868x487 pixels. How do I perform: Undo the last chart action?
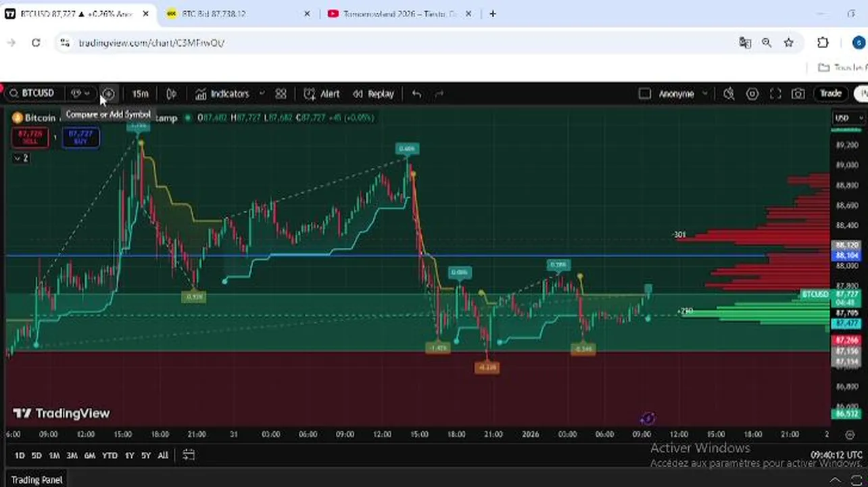tap(416, 94)
